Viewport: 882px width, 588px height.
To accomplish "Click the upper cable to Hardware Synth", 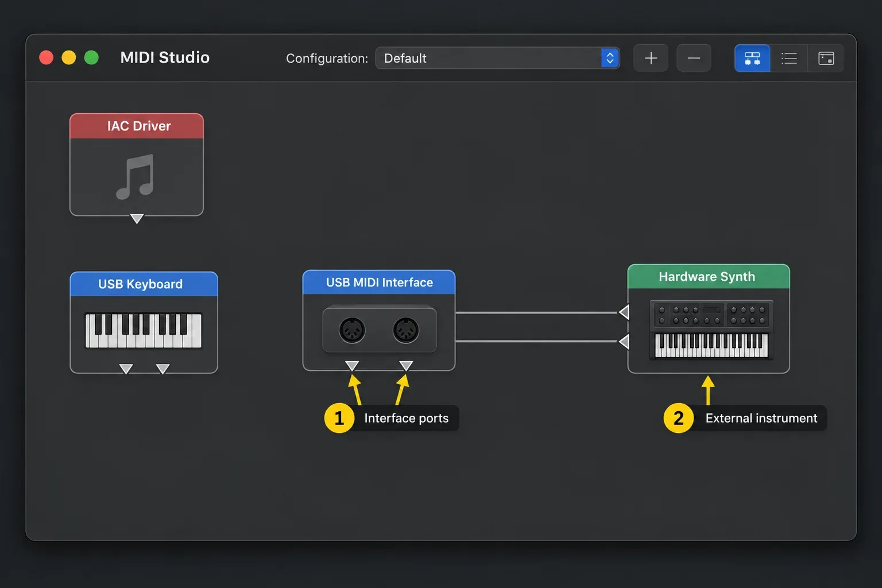I will [537, 313].
